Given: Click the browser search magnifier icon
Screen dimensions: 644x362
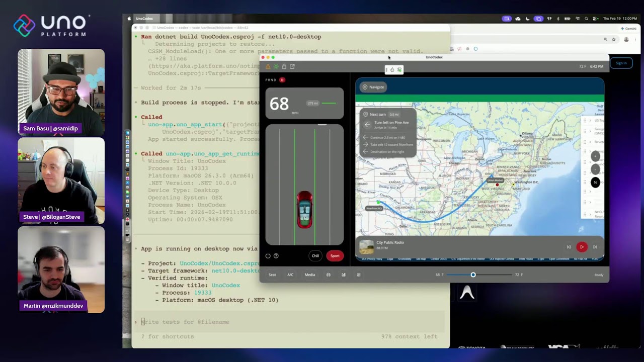Looking at the screenshot, I should (x=605, y=39).
